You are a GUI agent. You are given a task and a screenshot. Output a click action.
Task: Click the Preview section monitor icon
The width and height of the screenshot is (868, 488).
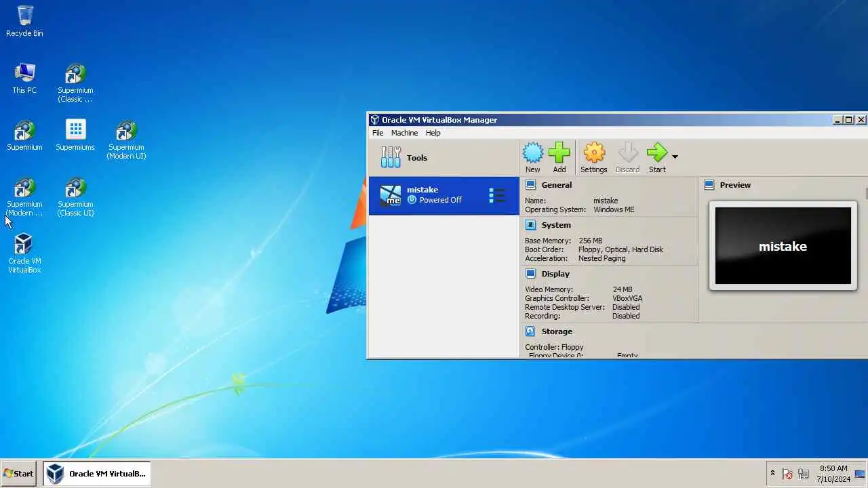pyautogui.click(x=709, y=185)
